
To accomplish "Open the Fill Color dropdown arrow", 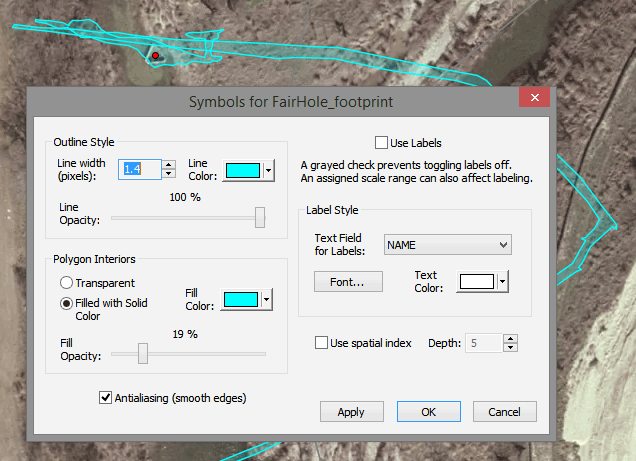I will click(268, 300).
